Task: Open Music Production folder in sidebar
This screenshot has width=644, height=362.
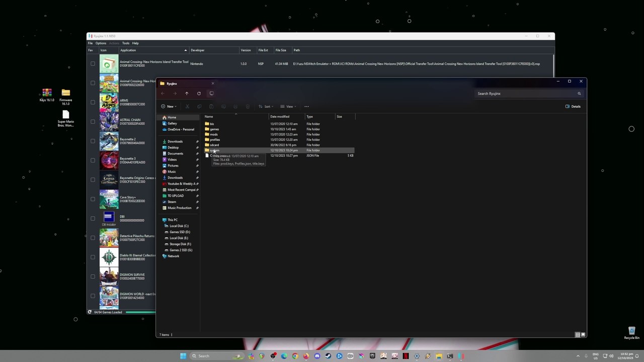Action: 180,208
